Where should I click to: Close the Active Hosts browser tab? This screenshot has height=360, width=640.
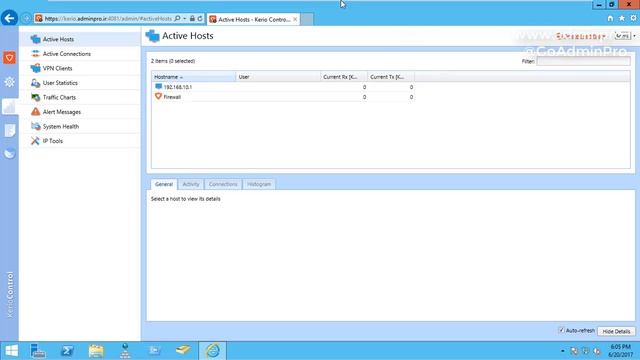pyautogui.click(x=295, y=19)
